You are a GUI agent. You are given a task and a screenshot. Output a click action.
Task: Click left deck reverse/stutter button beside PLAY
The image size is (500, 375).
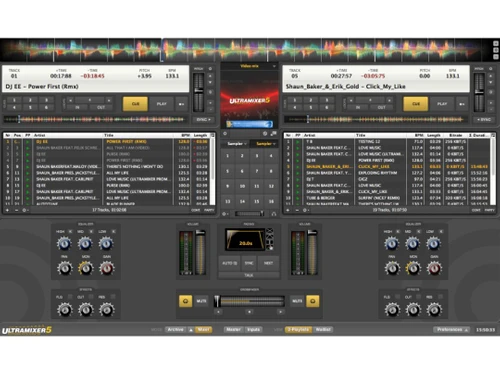pyautogui.click(x=181, y=104)
